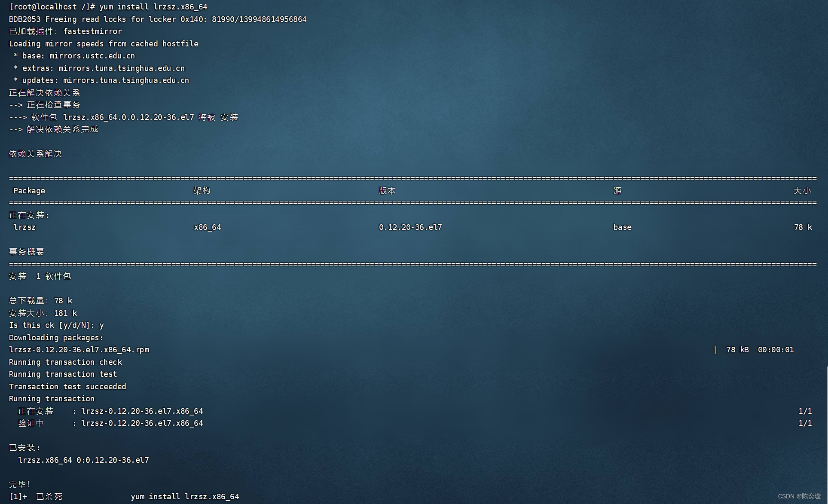Click the '版本' column header
This screenshot has height=504, width=828.
point(387,191)
